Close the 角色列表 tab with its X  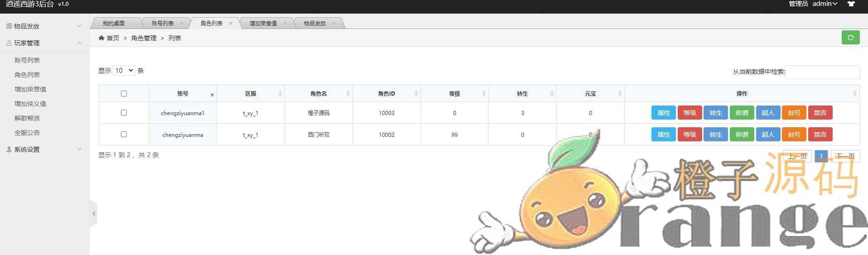tap(231, 24)
